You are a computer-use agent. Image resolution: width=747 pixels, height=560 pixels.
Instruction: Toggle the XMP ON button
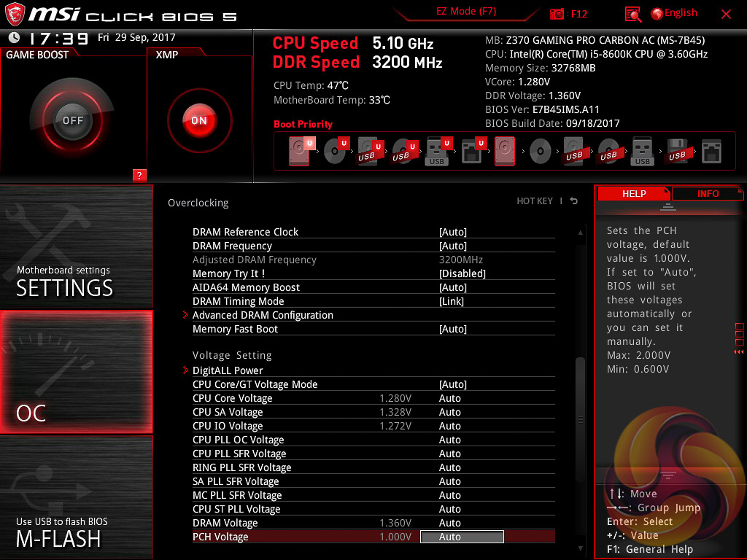point(199,120)
